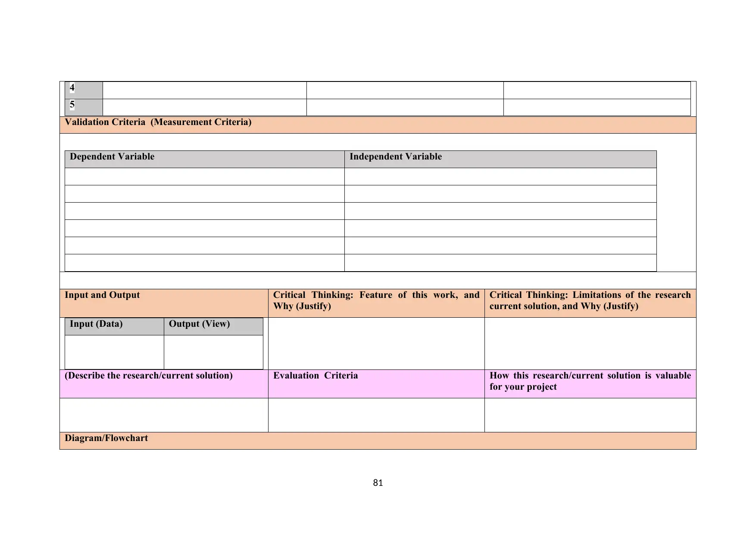
Task: Click the Input (Data) column header
Action: point(114,326)
